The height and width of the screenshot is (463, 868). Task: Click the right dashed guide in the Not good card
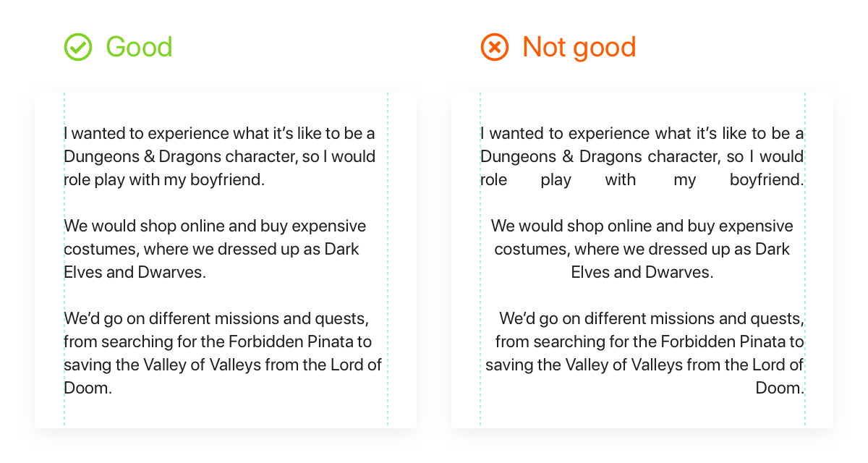tap(804, 259)
